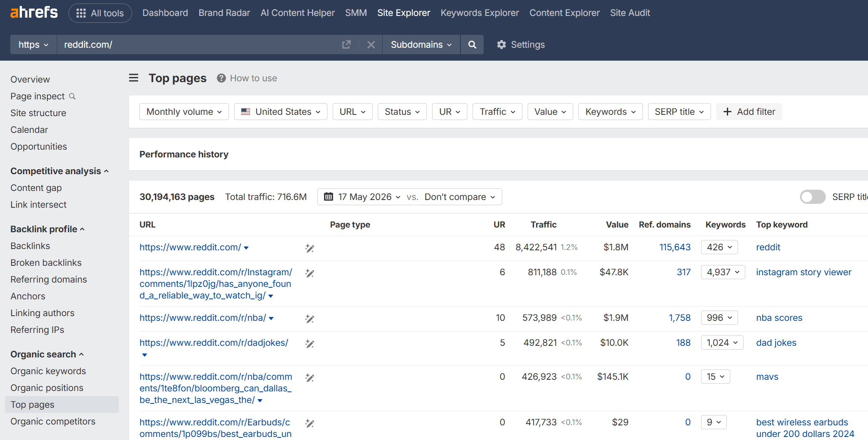Select Overview in sidebar
The image size is (868, 440).
point(30,80)
